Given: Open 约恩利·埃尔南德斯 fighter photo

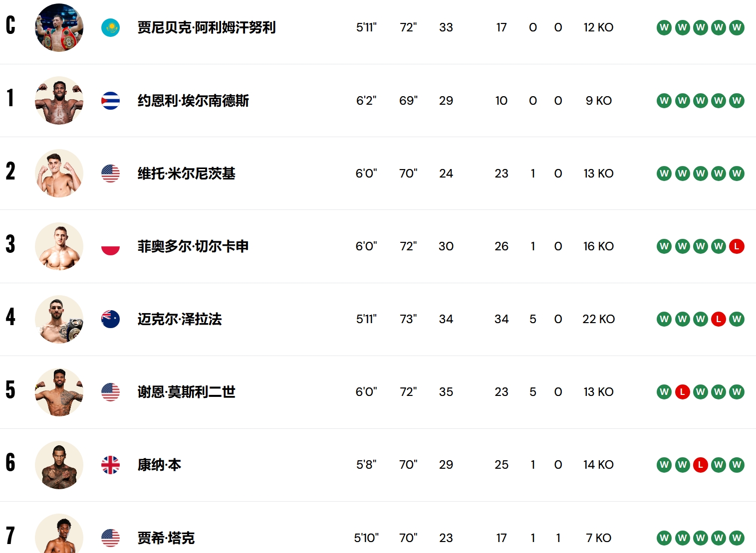Looking at the screenshot, I should 59,101.
